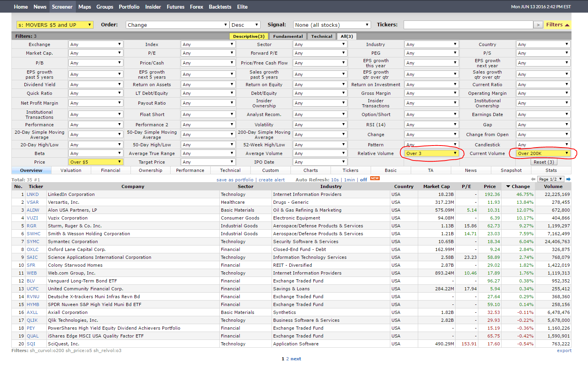The width and height of the screenshot is (588, 380).
Task: Open the Signal dropdown
Action: click(x=332, y=25)
